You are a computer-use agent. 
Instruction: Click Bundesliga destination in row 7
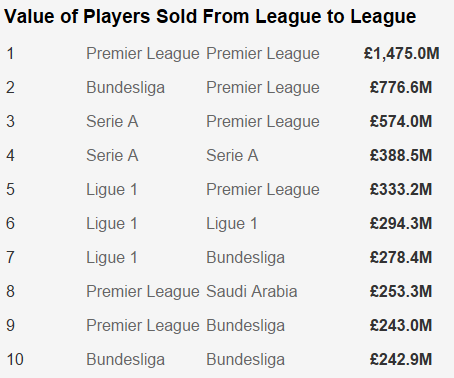click(x=246, y=257)
